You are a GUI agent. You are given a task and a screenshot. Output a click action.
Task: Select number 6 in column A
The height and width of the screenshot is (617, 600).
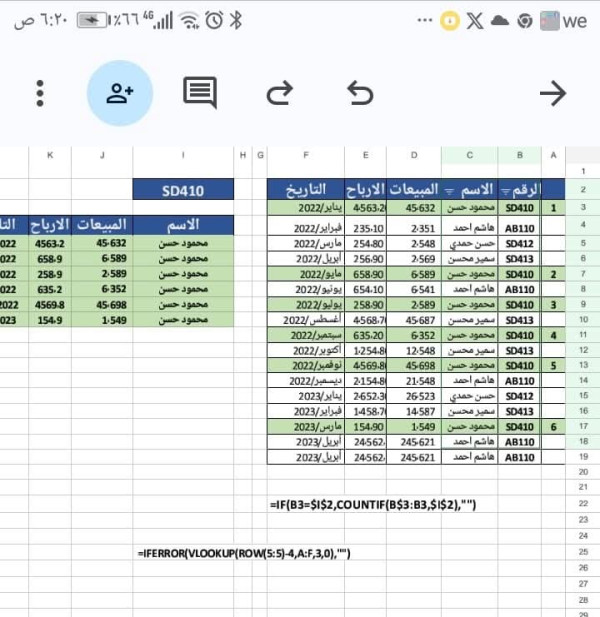[x=553, y=427]
